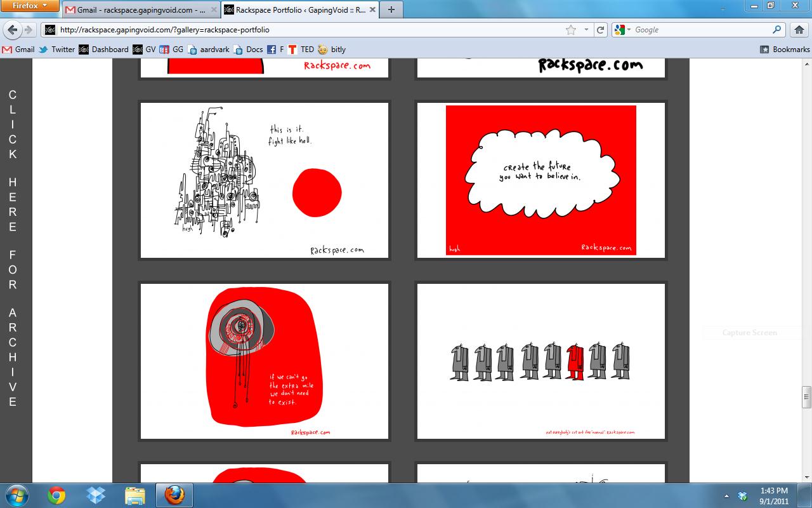Expand the URL history dropdown arrow

point(586,30)
